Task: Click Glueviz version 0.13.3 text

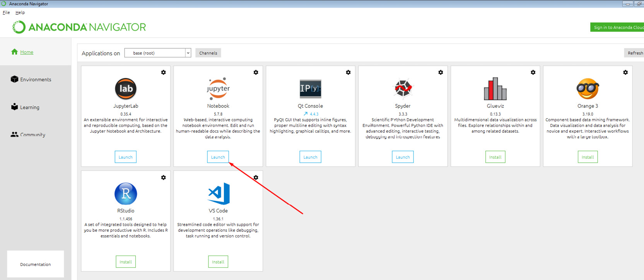Action: pos(495,114)
